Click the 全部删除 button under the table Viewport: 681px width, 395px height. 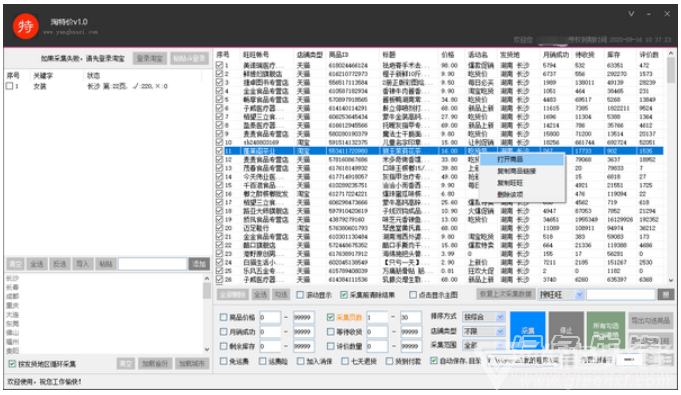point(232,295)
